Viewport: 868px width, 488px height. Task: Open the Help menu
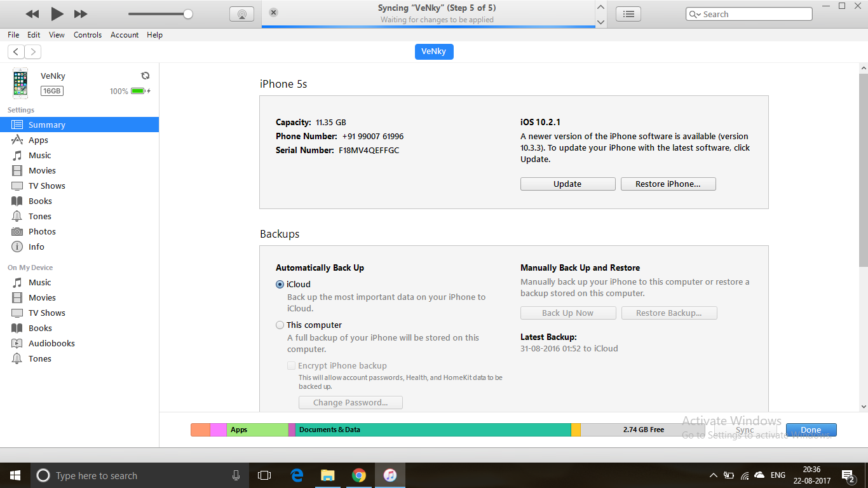point(155,35)
